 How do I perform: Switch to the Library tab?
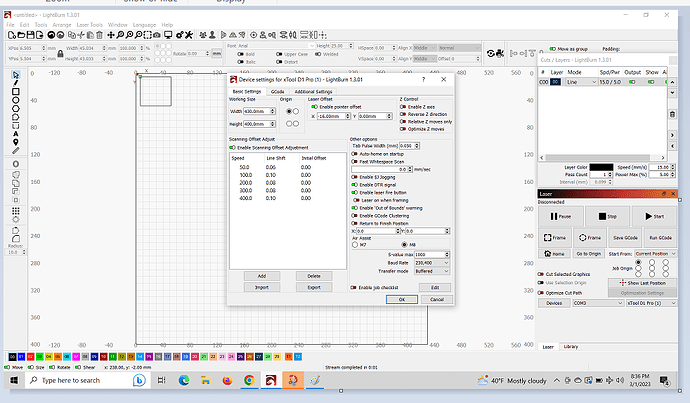point(571,347)
